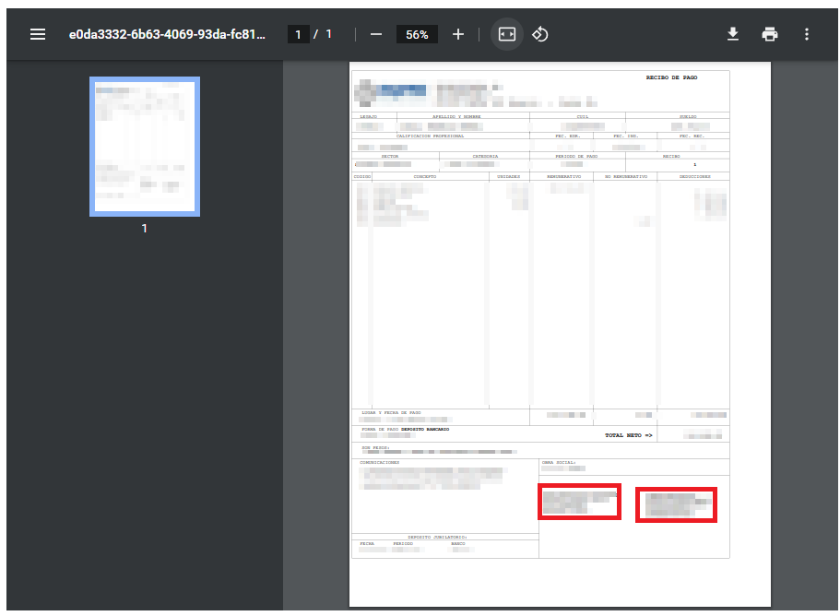Click the TOTAL NETO label
840x616 pixels.
coord(628,435)
